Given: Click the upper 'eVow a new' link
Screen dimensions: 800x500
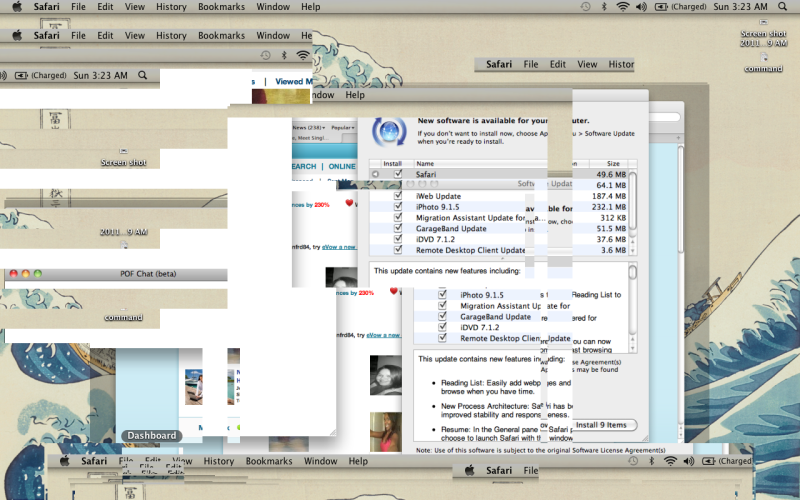Looking at the screenshot, I should click(339, 247).
